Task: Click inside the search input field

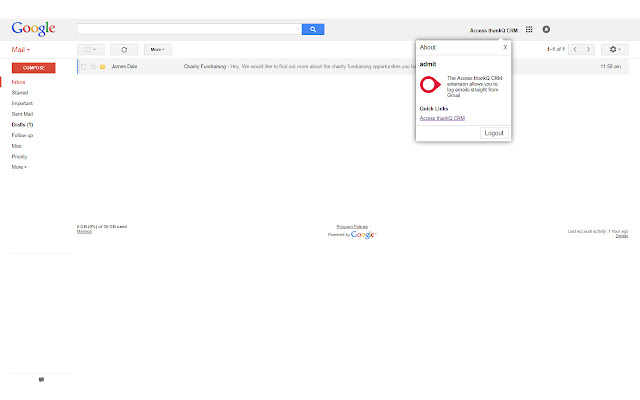Action: pyautogui.click(x=186, y=29)
